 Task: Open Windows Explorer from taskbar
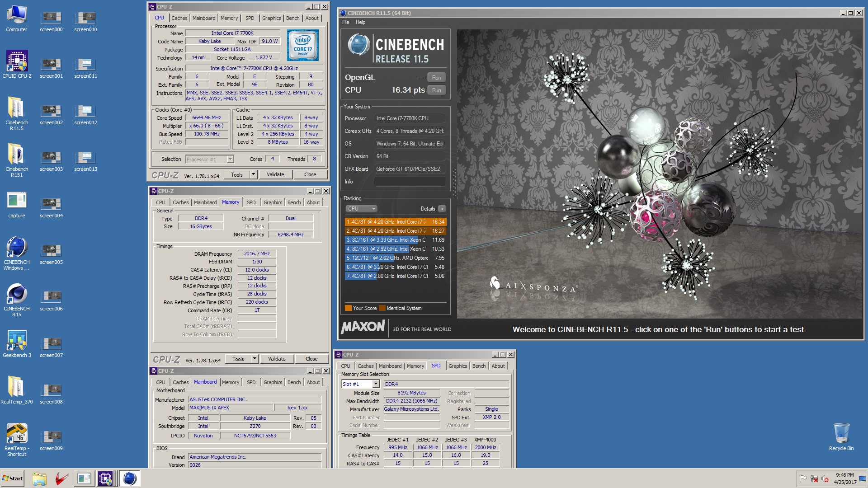click(x=39, y=479)
